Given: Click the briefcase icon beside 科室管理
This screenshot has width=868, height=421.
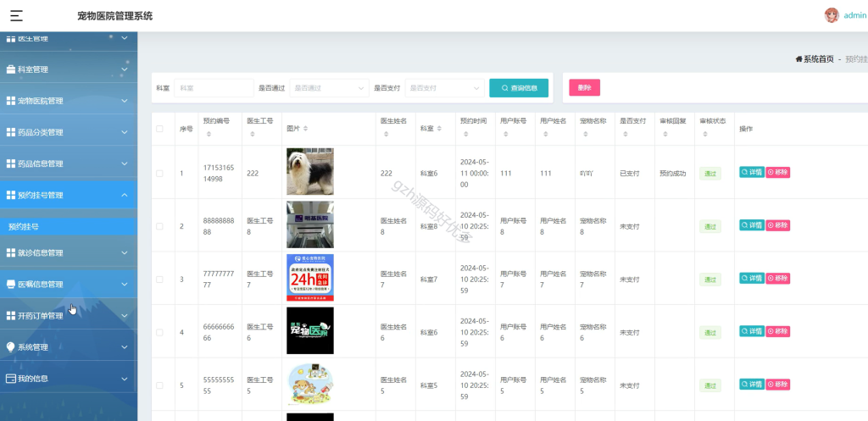Looking at the screenshot, I should point(10,69).
